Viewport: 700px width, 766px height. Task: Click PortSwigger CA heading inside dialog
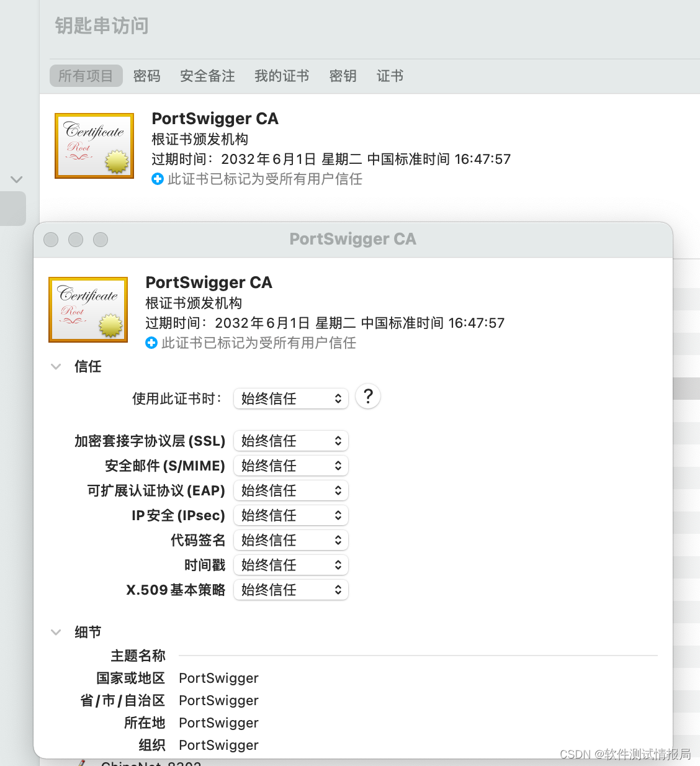click(x=209, y=282)
